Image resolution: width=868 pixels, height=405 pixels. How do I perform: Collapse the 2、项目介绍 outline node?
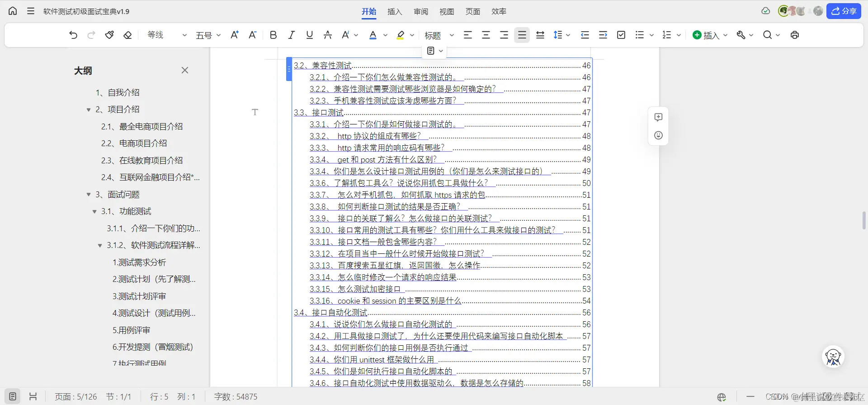[x=89, y=110]
